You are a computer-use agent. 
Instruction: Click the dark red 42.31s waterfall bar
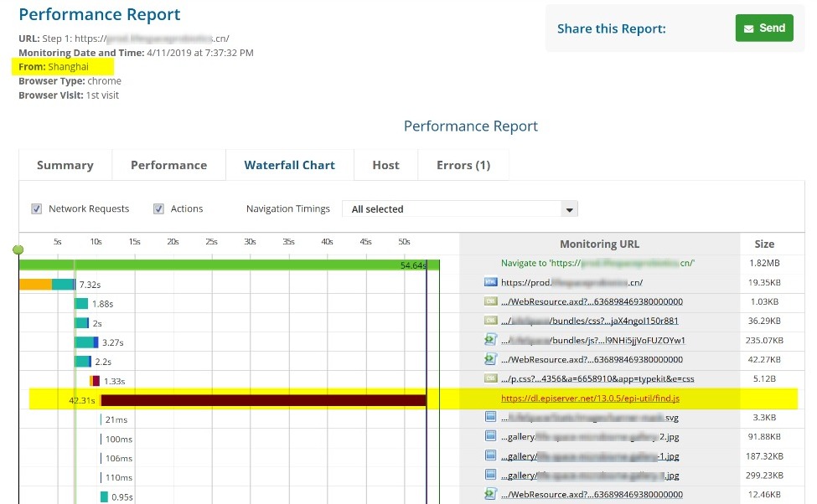coord(263,400)
